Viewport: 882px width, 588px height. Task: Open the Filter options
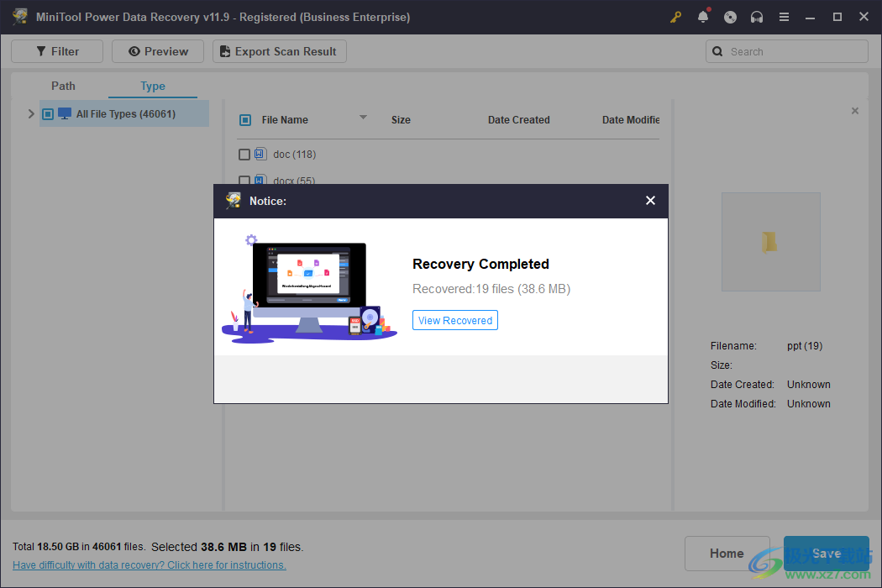pyautogui.click(x=56, y=50)
